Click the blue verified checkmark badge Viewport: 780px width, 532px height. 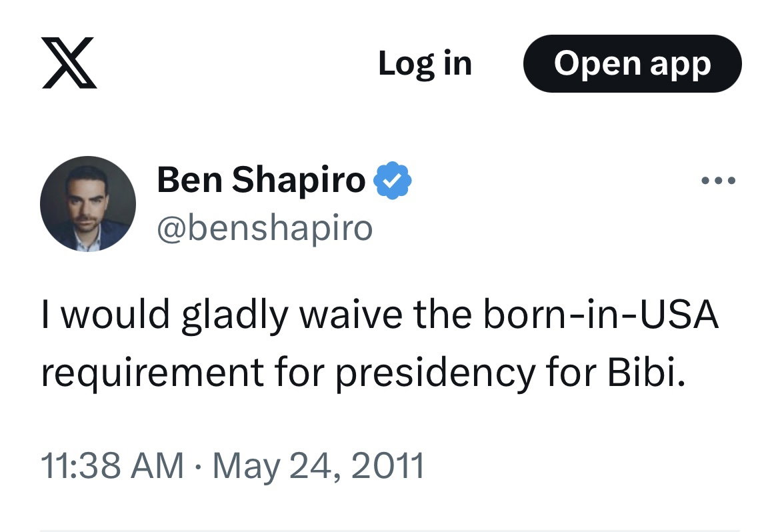click(393, 181)
